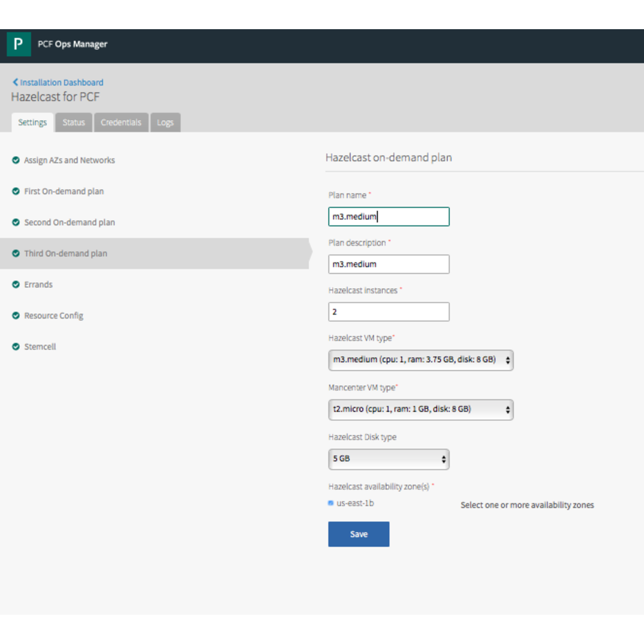Click the Save button
Viewport: 644px width, 644px height.
[359, 534]
